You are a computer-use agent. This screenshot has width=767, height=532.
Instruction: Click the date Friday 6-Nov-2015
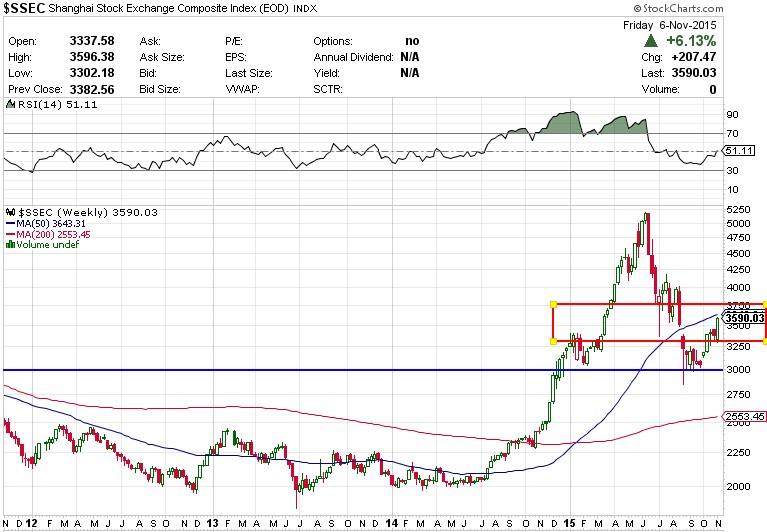(669, 25)
